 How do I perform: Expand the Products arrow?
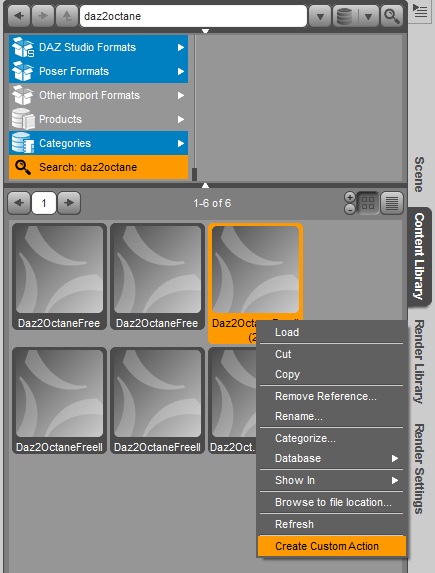coord(181,119)
